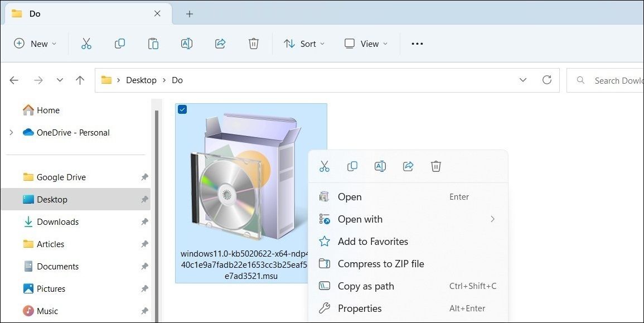
Task: Click the search magnifier icon
Action: coord(580,80)
